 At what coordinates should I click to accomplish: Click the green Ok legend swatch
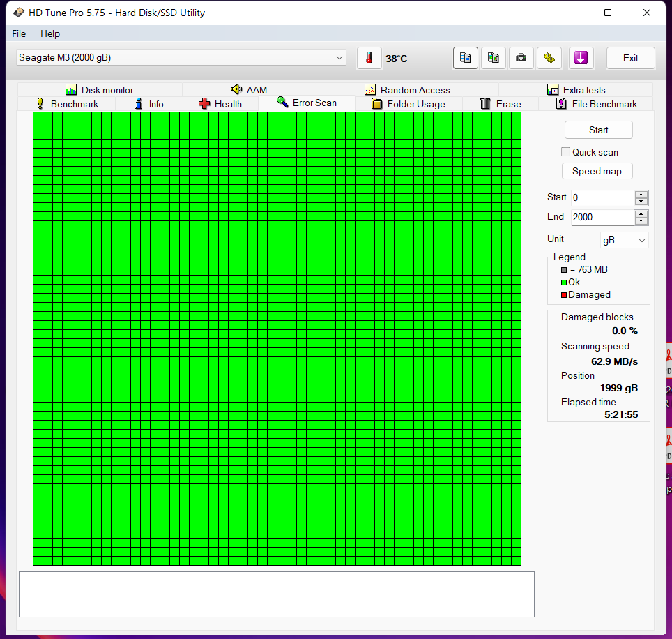tap(564, 283)
